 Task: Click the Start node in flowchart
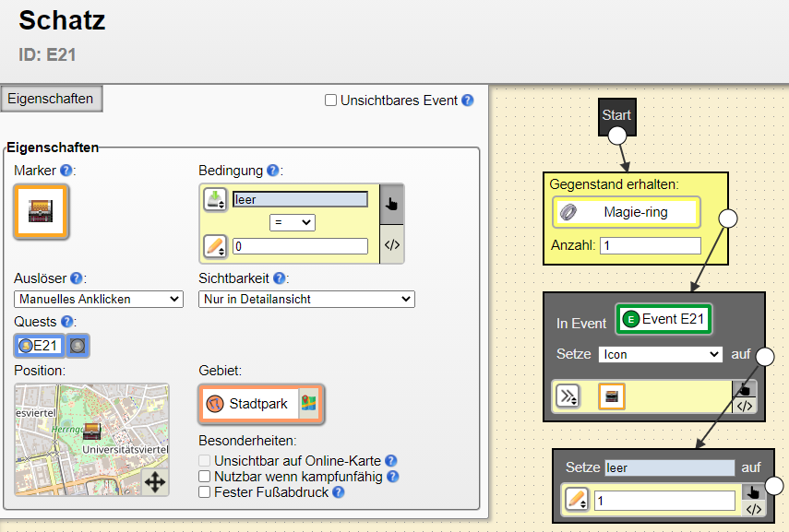pyautogui.click(x=616, y=115)
